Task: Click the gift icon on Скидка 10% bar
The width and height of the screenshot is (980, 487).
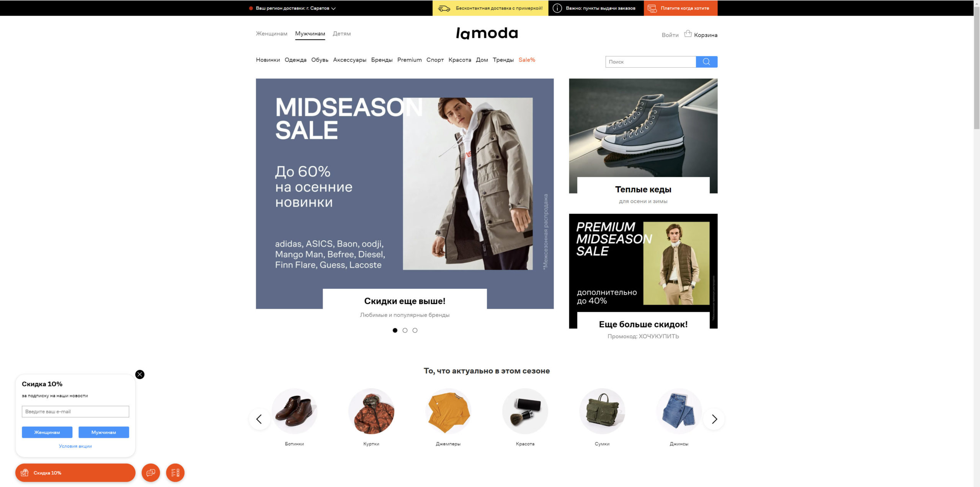Action: (24, 473)
